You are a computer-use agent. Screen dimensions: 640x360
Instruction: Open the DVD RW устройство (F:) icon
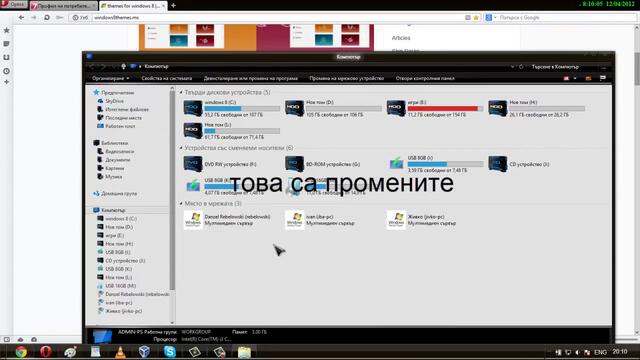pos(193,164)
